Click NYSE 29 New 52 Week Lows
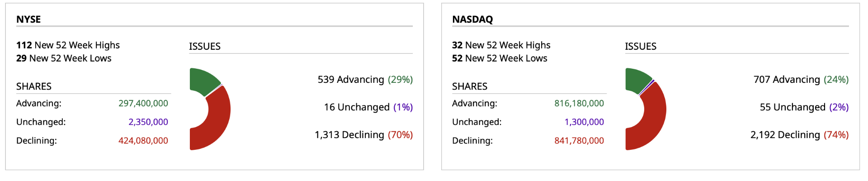The width and height of the screenshot is (868, 181). (x=64, y=58)
